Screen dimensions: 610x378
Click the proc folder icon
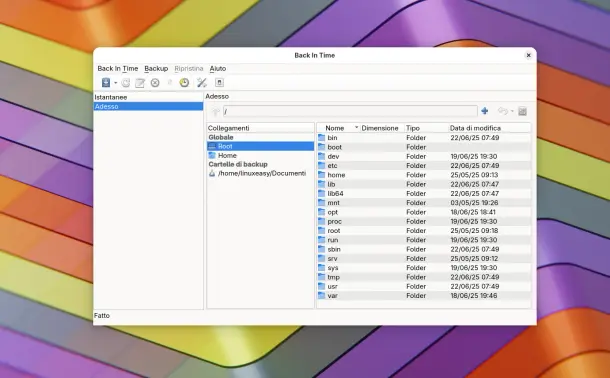pyautogui.click(x=321, y=221)
